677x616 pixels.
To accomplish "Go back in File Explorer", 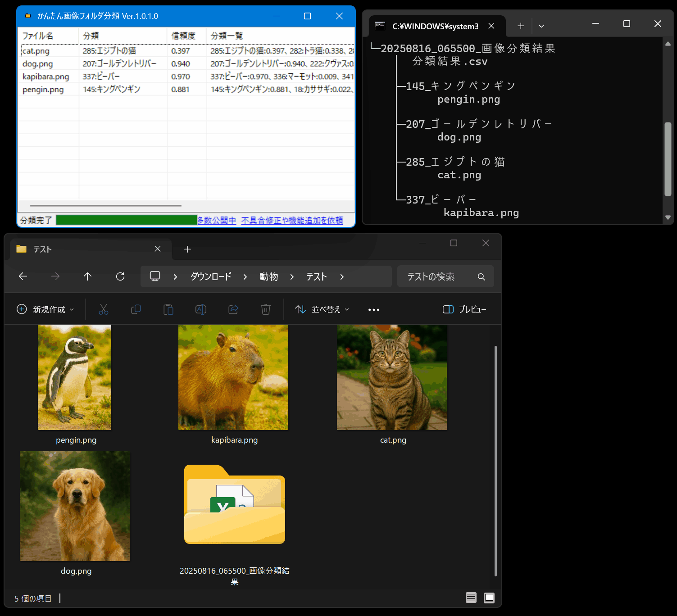I will (x=23, y=276).
